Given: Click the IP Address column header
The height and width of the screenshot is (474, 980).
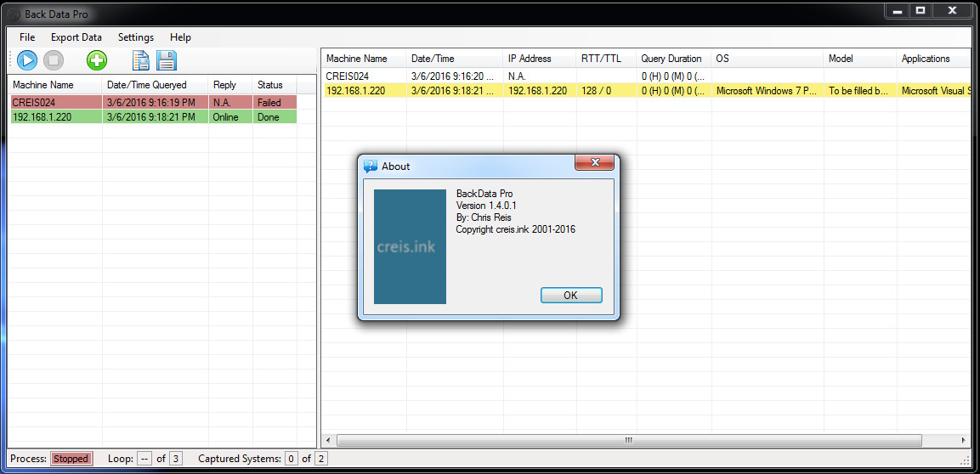Looking at the screenshot, I should coord(540,59).
